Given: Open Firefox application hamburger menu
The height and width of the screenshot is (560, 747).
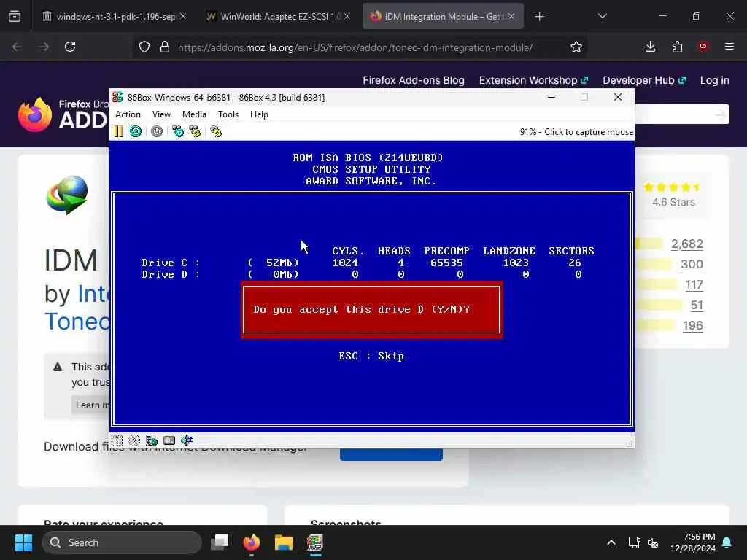Looking at the screenshot, I should (x=729, y=47).
